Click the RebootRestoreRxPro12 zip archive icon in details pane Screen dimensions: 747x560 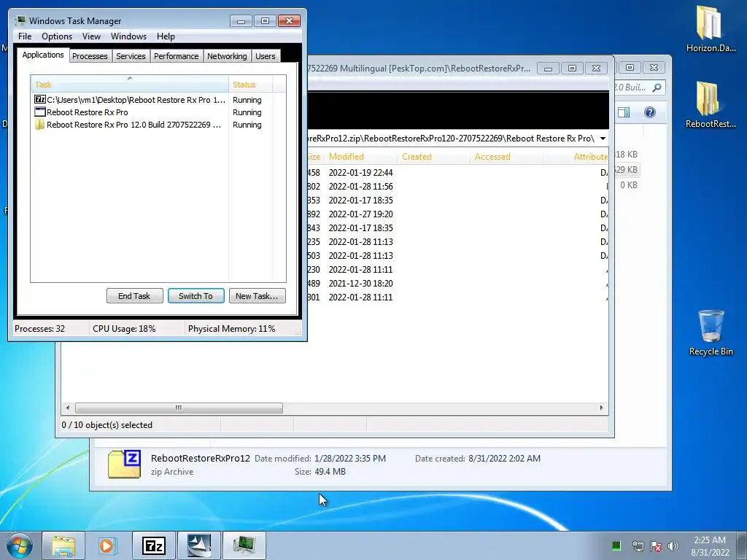pyautogui.click(x=124, y=464)
